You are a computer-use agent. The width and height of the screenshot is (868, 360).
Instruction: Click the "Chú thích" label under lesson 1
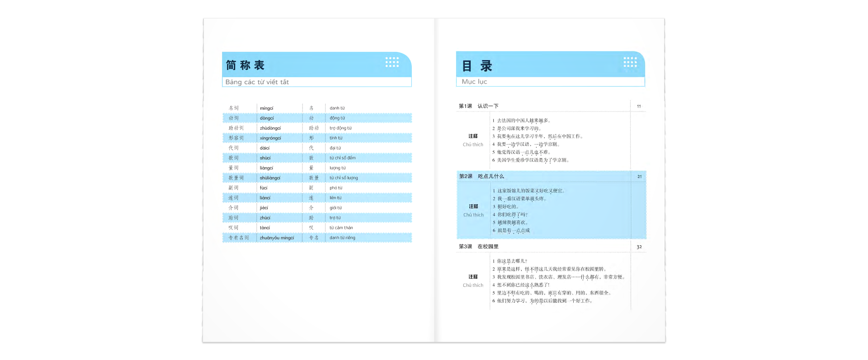(x=473, y=145)
